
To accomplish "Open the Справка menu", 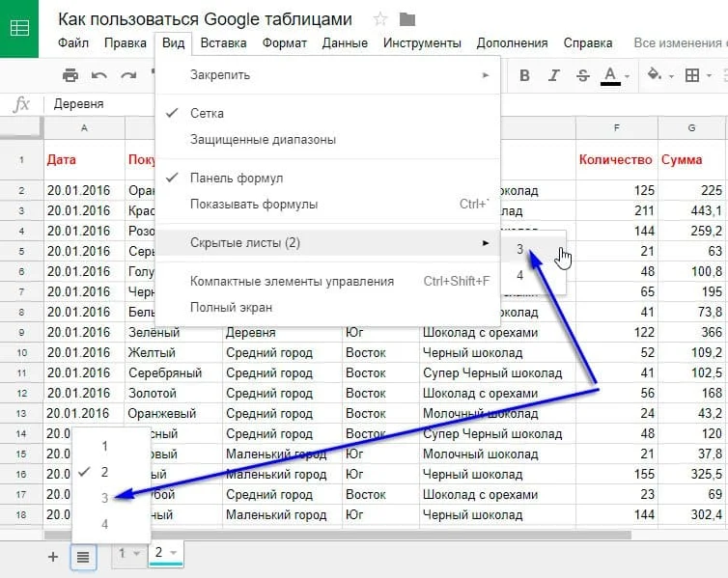I will pyautogui.click(x=588, y=43).
